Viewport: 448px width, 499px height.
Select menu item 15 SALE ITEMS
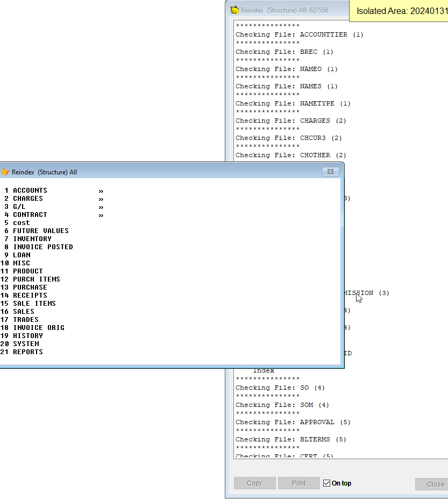point(28,304)
